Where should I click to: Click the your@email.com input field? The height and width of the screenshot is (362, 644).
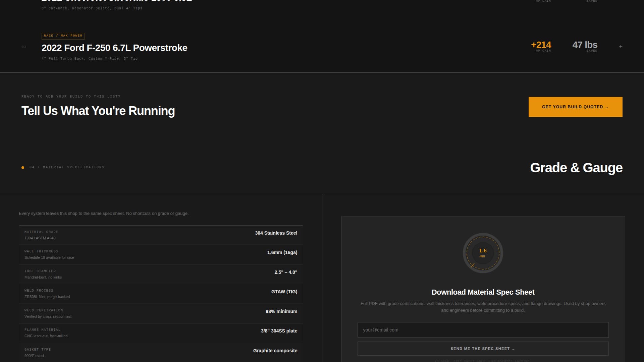[483, 330]
